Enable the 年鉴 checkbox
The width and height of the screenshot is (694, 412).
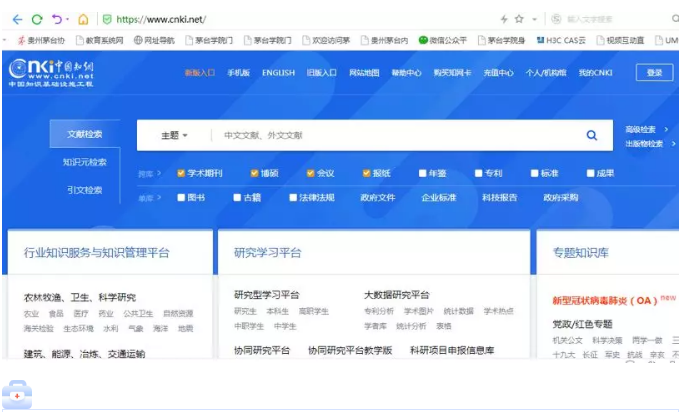[x=424, y=173]
